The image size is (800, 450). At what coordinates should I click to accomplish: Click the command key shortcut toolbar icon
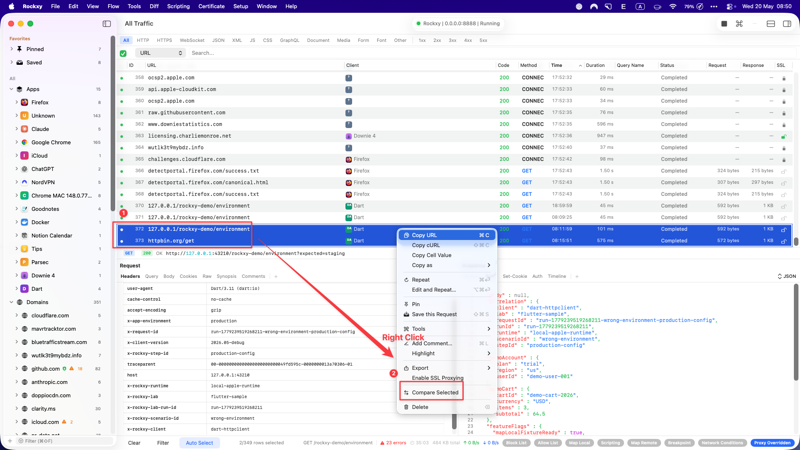click(x=739, y=23)
